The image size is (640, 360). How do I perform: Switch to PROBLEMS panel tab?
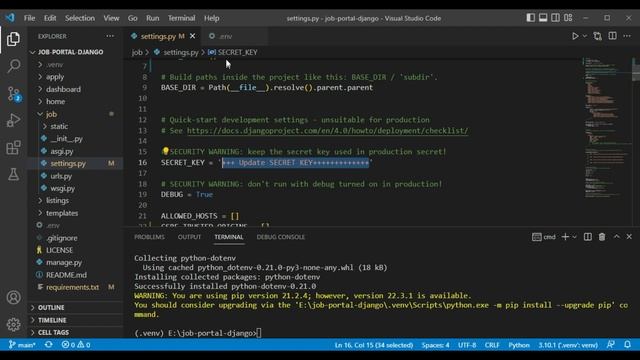pos(149,237)
